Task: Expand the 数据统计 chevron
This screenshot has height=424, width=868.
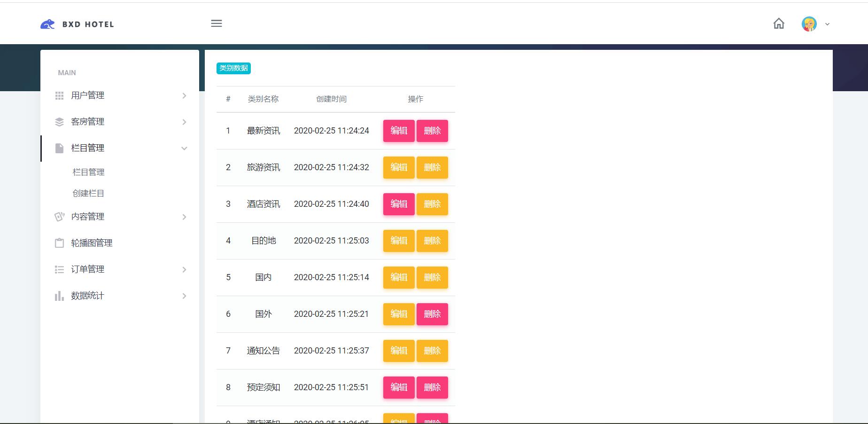Action: [184, 296]
